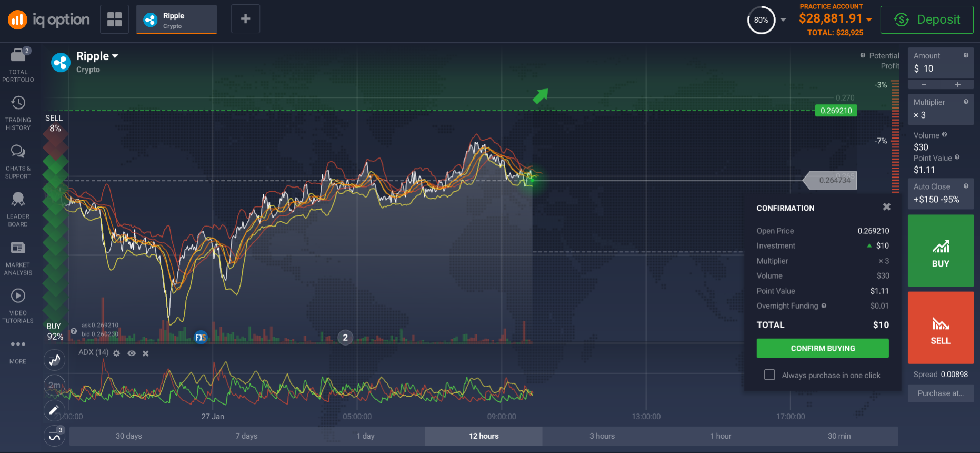Change the 2m candle interval
980x453 pixels.
click(x=54, y=386)
